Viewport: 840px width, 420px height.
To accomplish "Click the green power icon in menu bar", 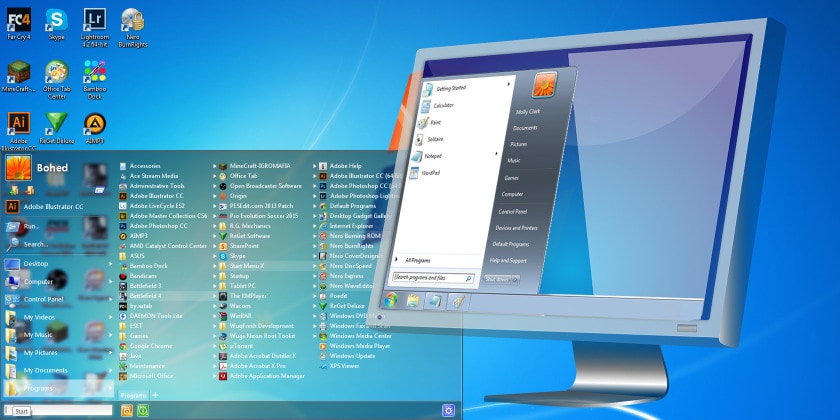I will (142, 410).
